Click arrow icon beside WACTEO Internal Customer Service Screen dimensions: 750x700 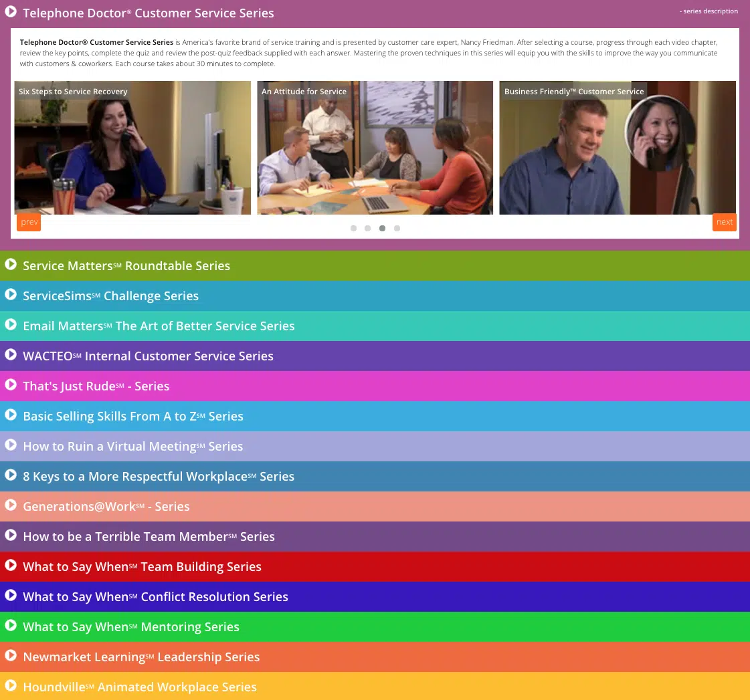point(11,355)
